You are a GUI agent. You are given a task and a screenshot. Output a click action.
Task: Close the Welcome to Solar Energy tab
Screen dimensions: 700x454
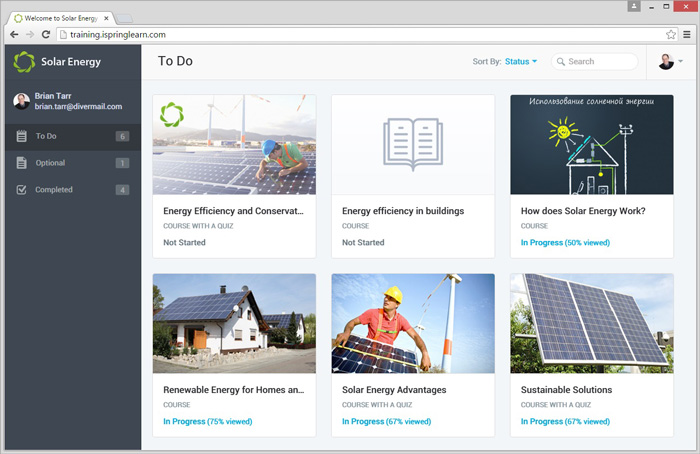(x=106, y=18)
